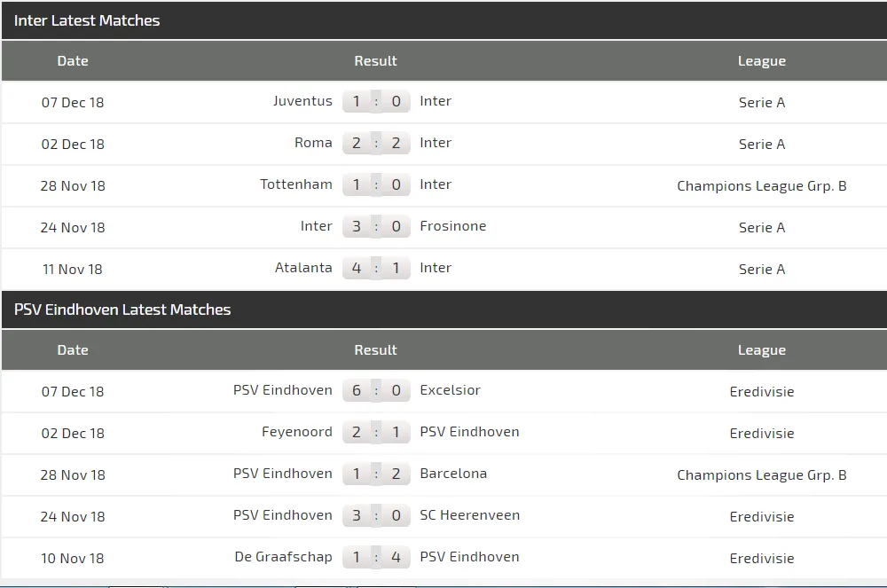Click the League column header for PSV

click(x=762, y=350)
